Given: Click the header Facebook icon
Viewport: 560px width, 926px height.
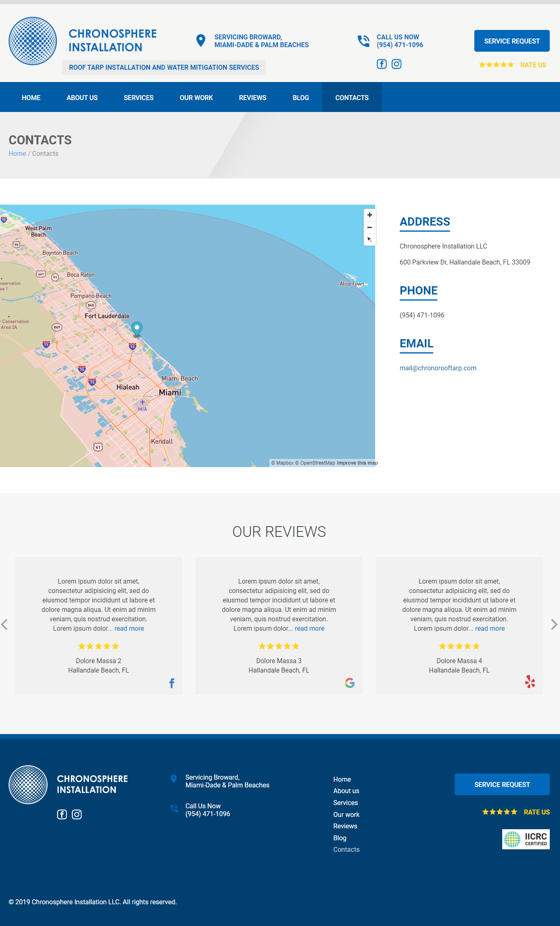Looking at the screenshot, I should click(381, 64).
